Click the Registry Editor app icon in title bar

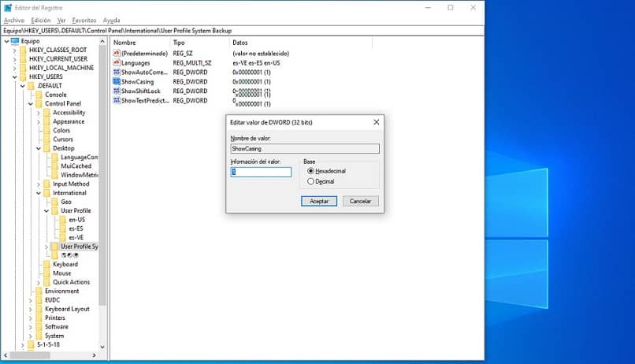8,8
